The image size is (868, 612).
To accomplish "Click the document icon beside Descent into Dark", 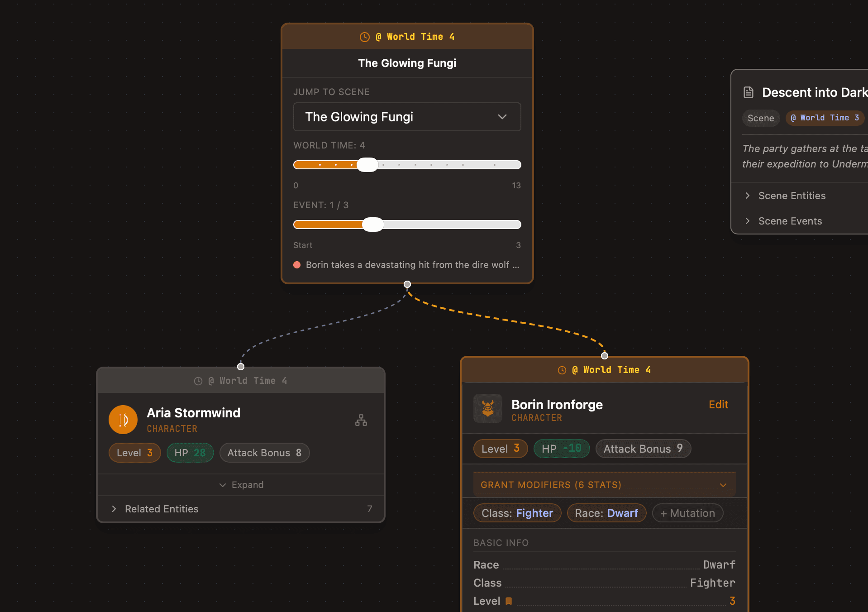I will 749,92.
